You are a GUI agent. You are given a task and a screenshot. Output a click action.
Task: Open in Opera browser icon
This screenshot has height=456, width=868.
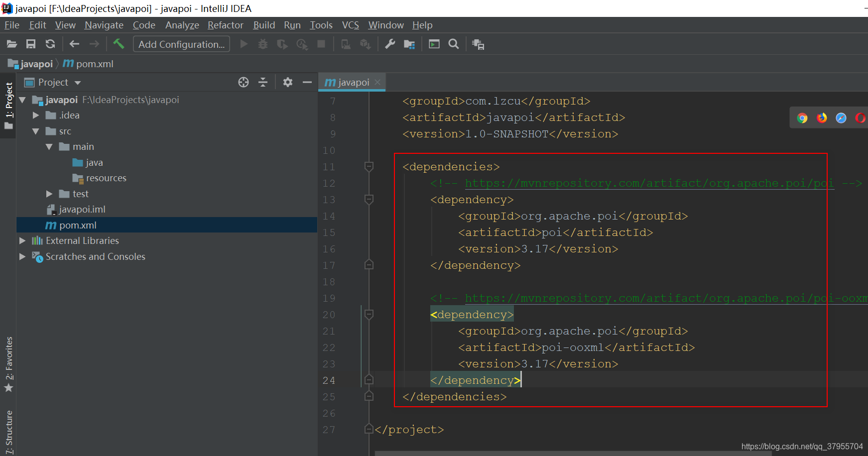point(861,118)
